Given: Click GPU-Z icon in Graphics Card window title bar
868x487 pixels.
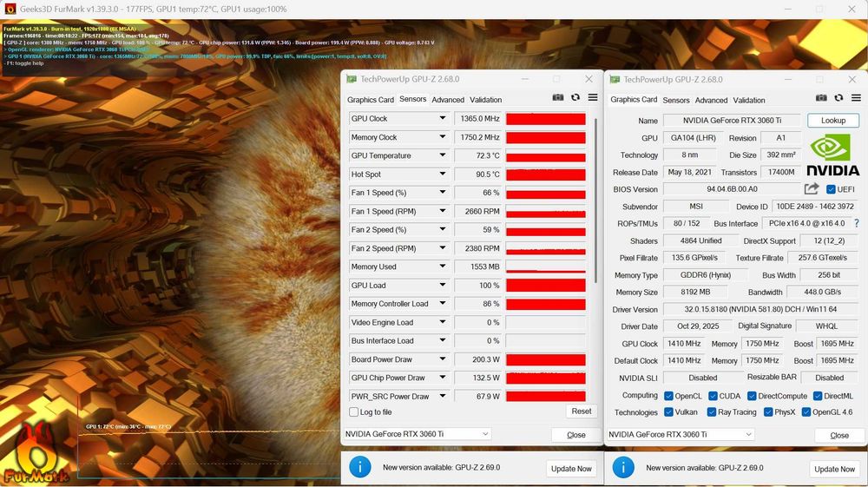Looking at the screenshot, I should pos(615,80).
